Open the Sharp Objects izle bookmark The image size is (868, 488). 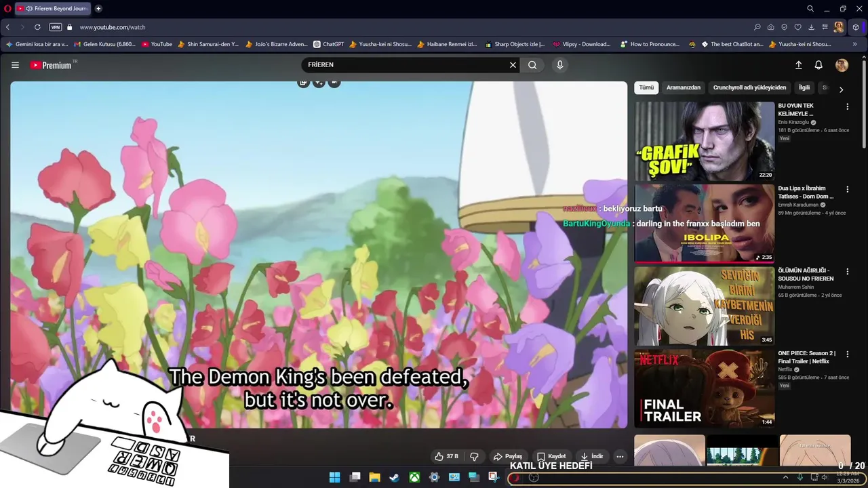click(x=515, y=44)
